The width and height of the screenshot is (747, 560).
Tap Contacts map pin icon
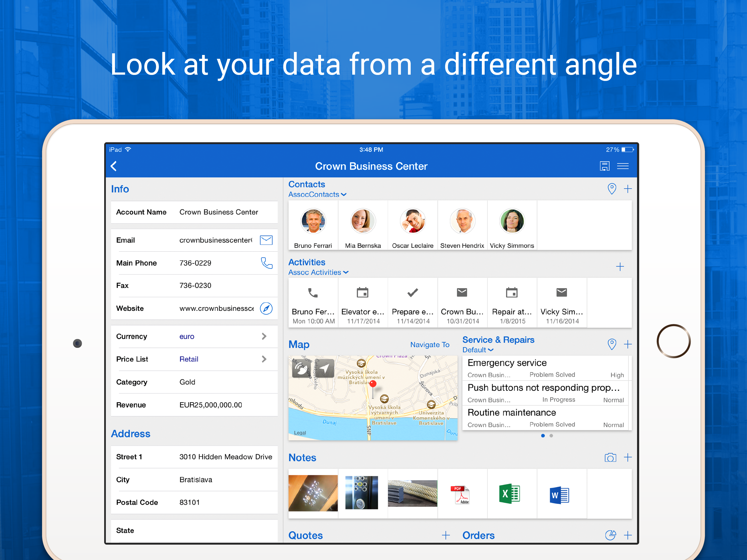[x=612, y=189]
